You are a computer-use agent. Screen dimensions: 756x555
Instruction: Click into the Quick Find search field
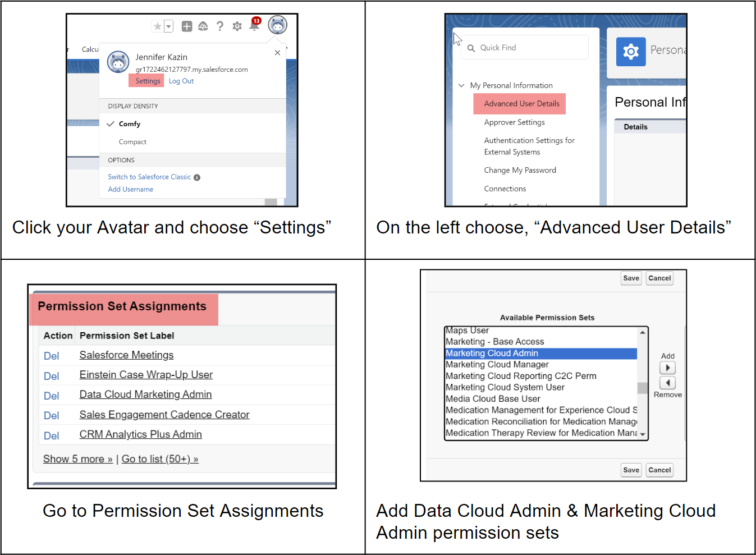(525, 48)
